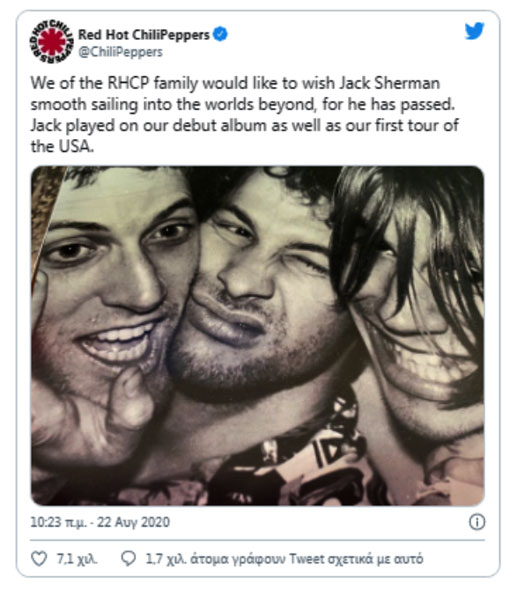
Task: Visit the @ChiliPeppers handle link
Action: point(121,52)
